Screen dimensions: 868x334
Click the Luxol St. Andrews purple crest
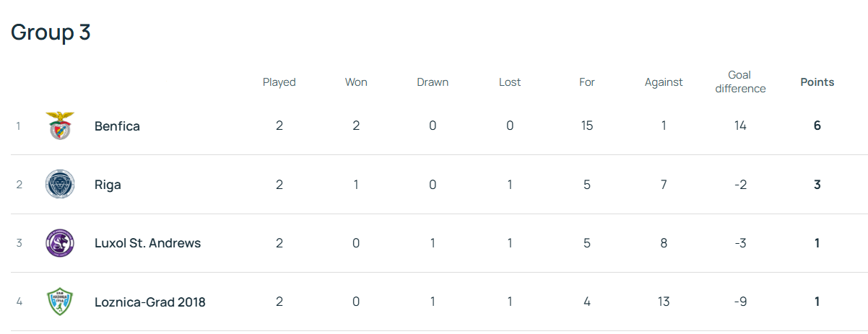tap(59, 243)
